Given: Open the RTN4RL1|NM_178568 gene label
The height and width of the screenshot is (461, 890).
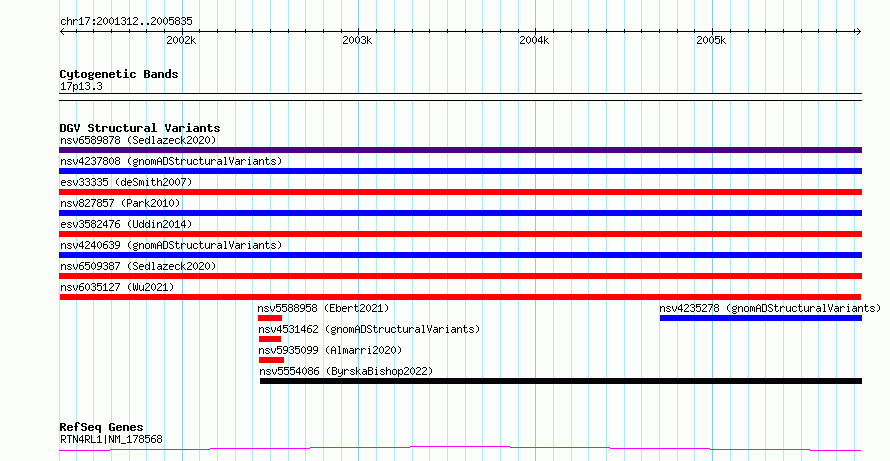Looking at the screenshot, I should (x=111, y=439).
